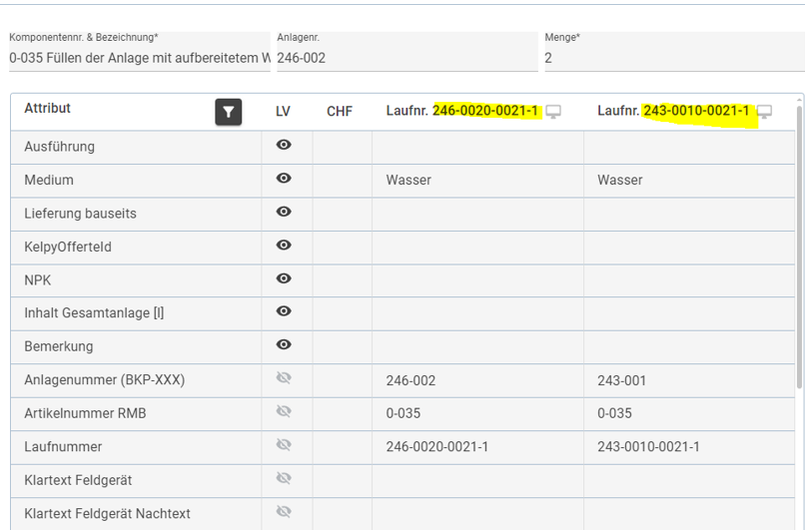805x532 pixels.
Task: Enable visibility for Laufnummer row
Action: (x=284, y=445)
